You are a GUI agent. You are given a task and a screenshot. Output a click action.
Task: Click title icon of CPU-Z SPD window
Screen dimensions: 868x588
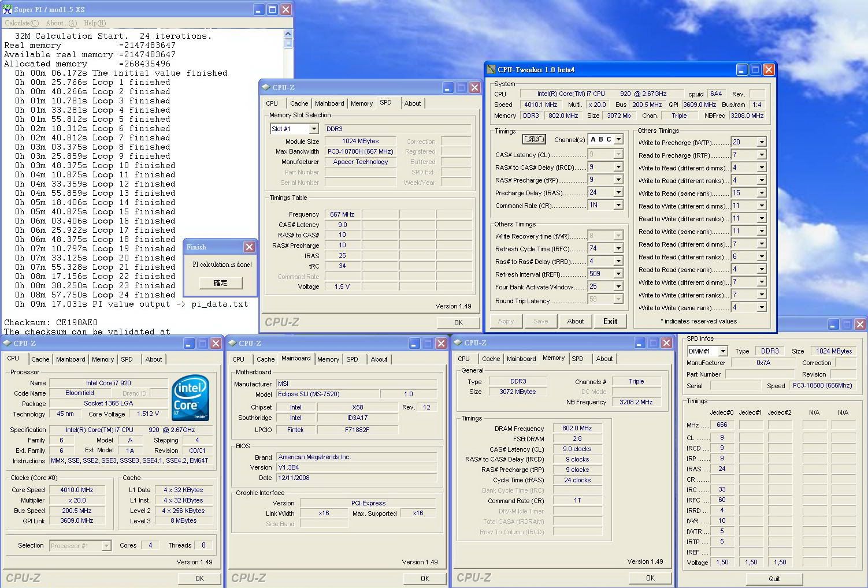click(x=266, y=87)
